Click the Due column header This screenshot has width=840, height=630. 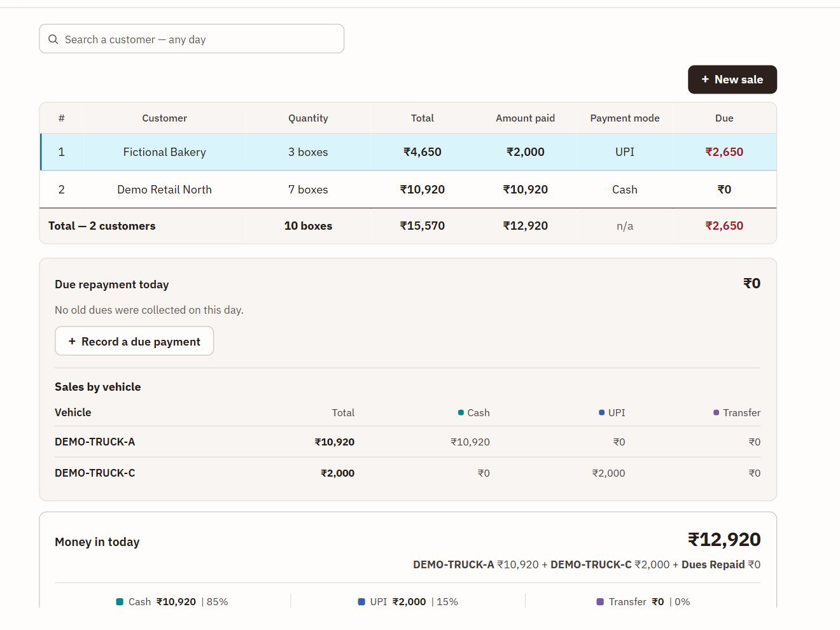pos(724,118)
